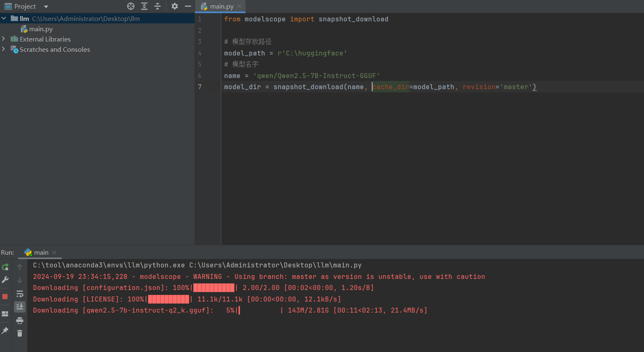Expand External Libraries node

coord(4,39)
